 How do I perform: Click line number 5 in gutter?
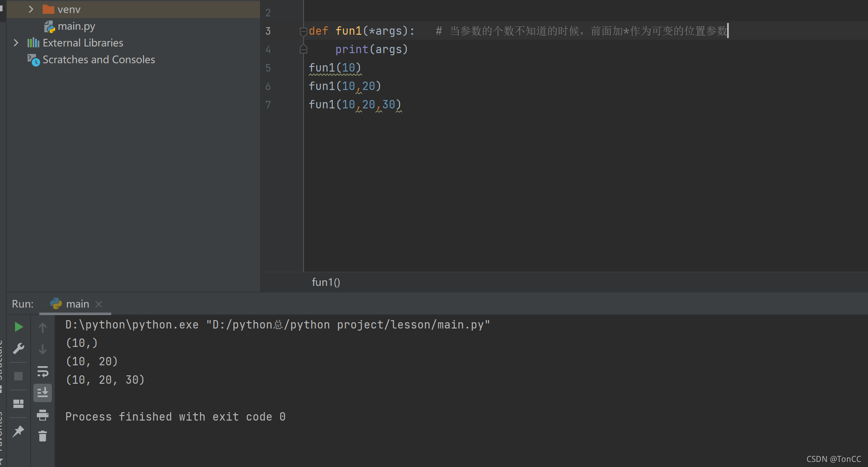point(268,68)
